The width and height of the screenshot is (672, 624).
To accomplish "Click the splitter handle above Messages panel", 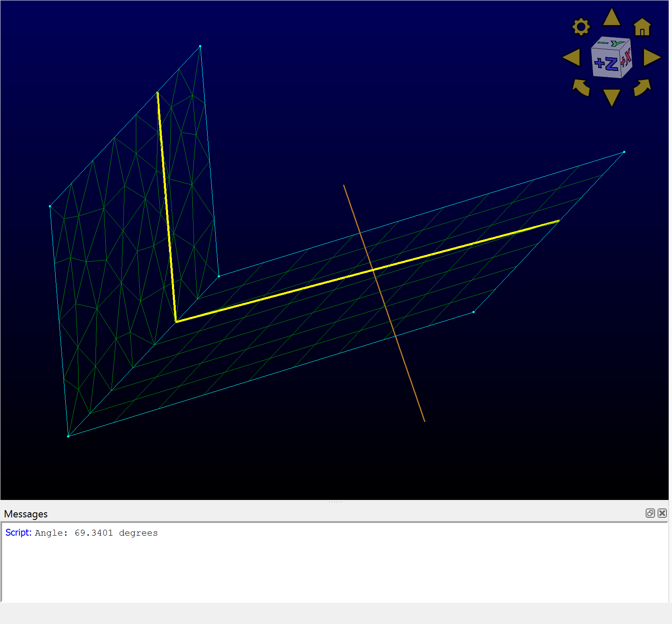I will coord(335,502).
